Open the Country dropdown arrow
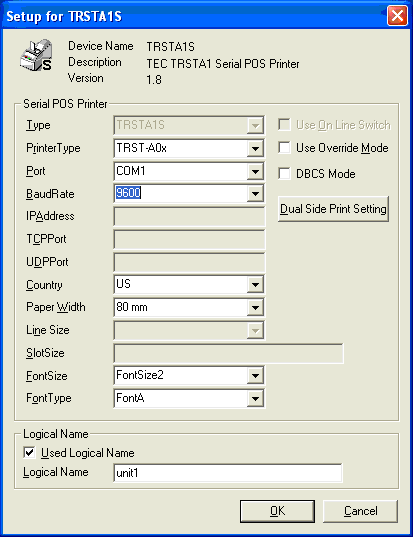Image resolution: width=413 pixels, height=537 pixels. click(255, 285)
